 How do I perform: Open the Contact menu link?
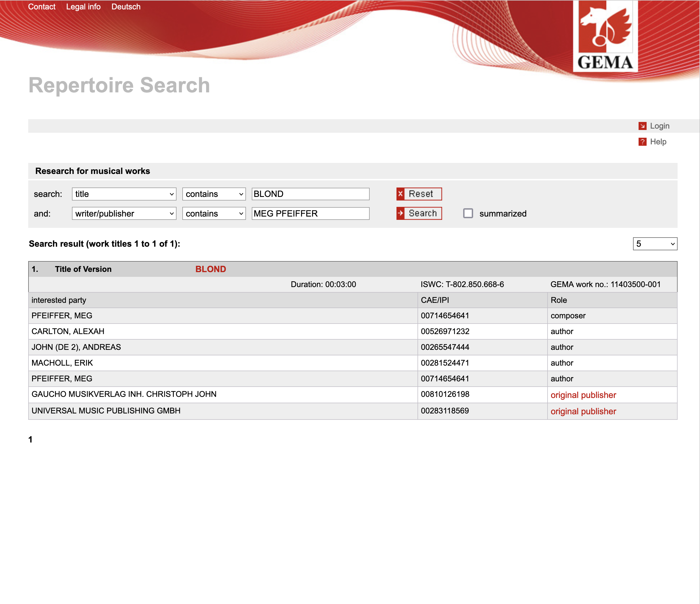pos(42,7)
